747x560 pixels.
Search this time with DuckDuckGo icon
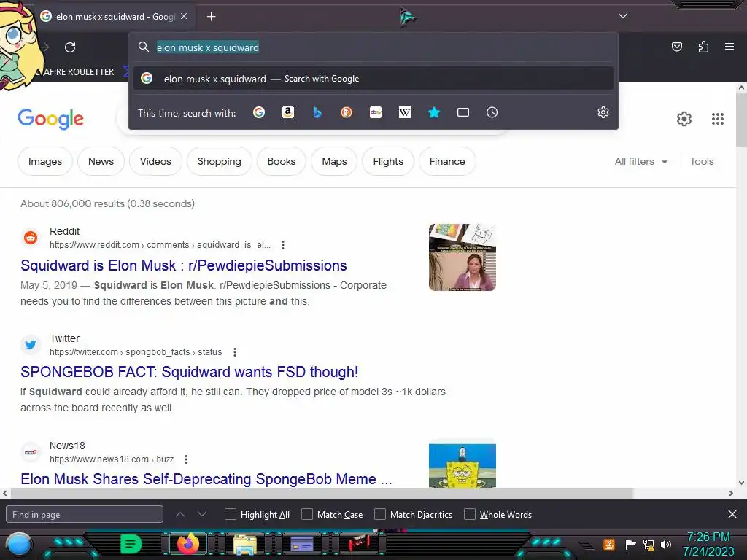coord(347,112)
